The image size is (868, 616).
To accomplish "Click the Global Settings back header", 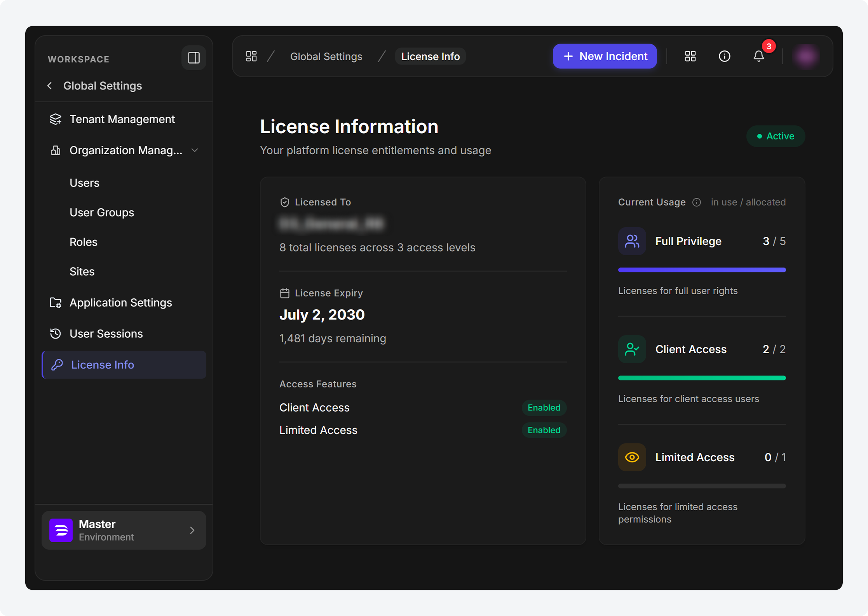I will point(103,86).
